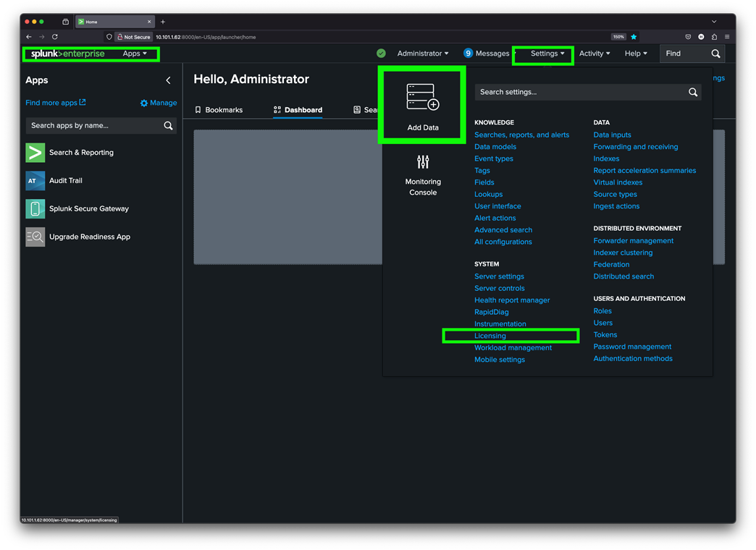The height and width of the screenshot is (550, 756).
Task: Switch to the Bookmarks tab
Action: tap(219, 110)
